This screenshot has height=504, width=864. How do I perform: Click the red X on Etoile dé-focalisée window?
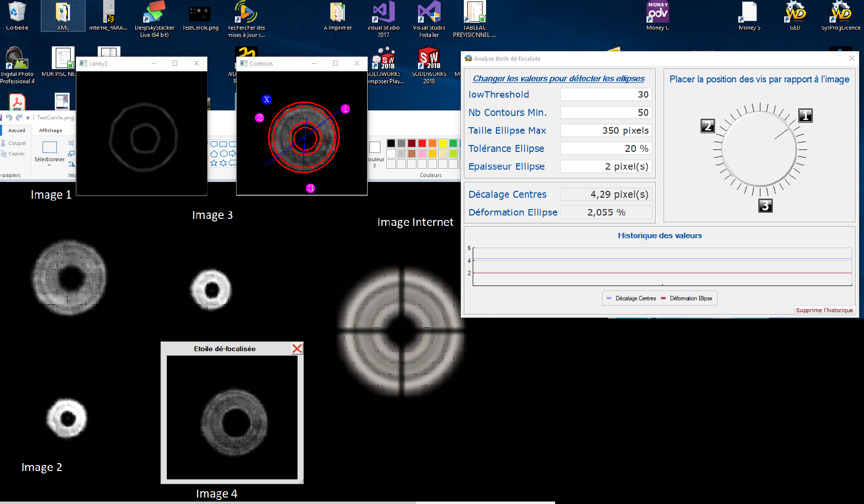coord(297,349)
